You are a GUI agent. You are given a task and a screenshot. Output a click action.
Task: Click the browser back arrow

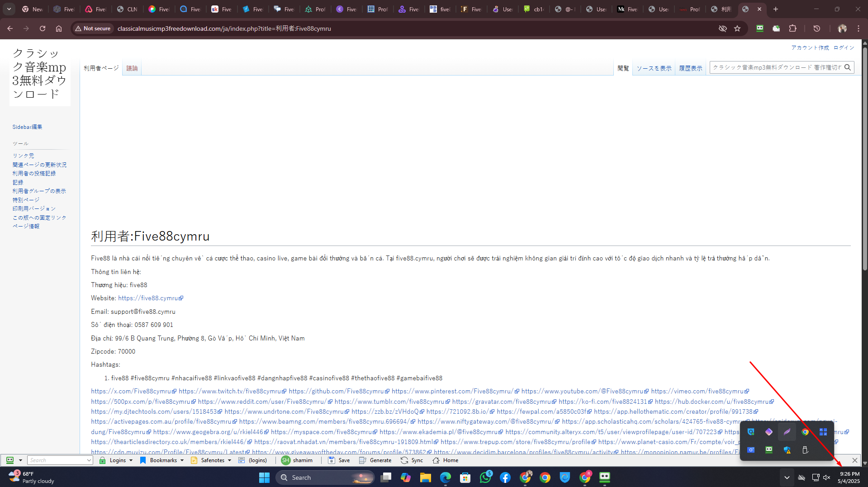click(10, 28)
